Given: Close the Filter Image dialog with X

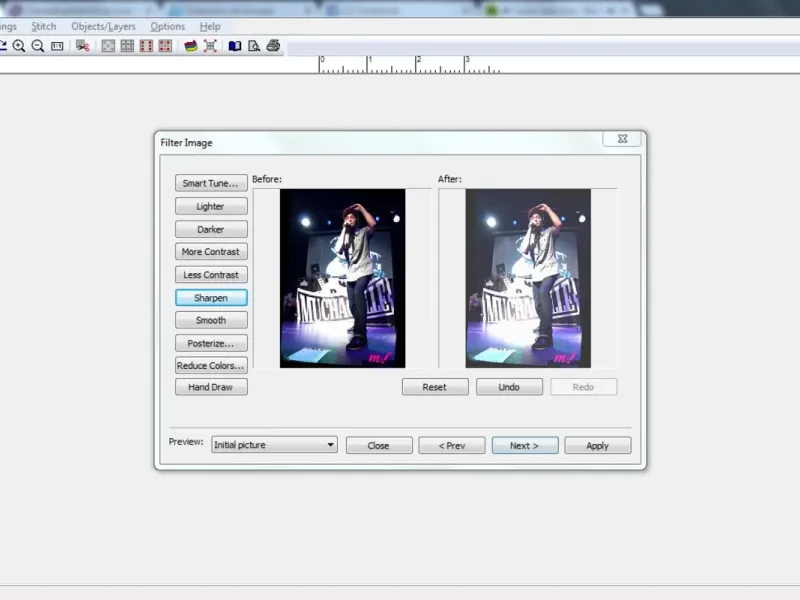Looking at the screenshot, I should 622,140.
